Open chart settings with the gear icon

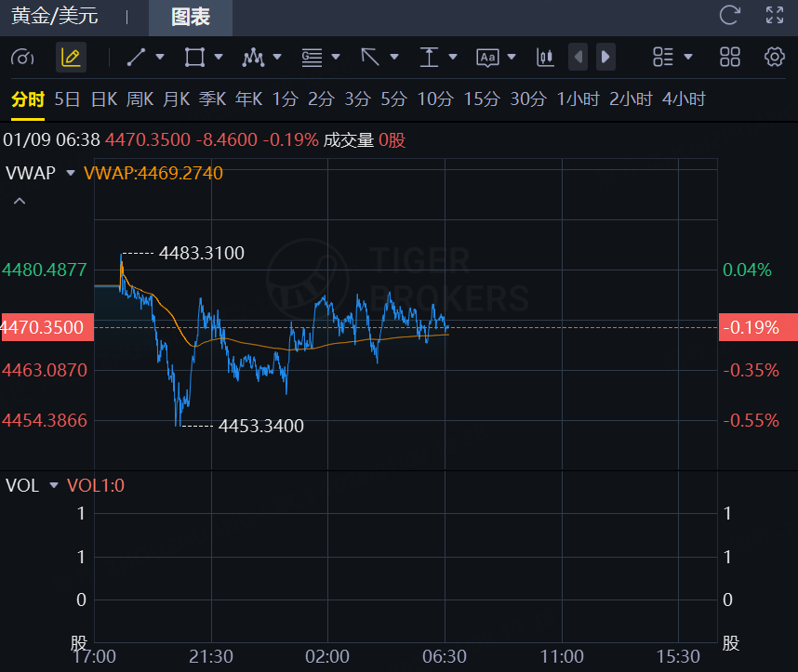click(774, 58)
